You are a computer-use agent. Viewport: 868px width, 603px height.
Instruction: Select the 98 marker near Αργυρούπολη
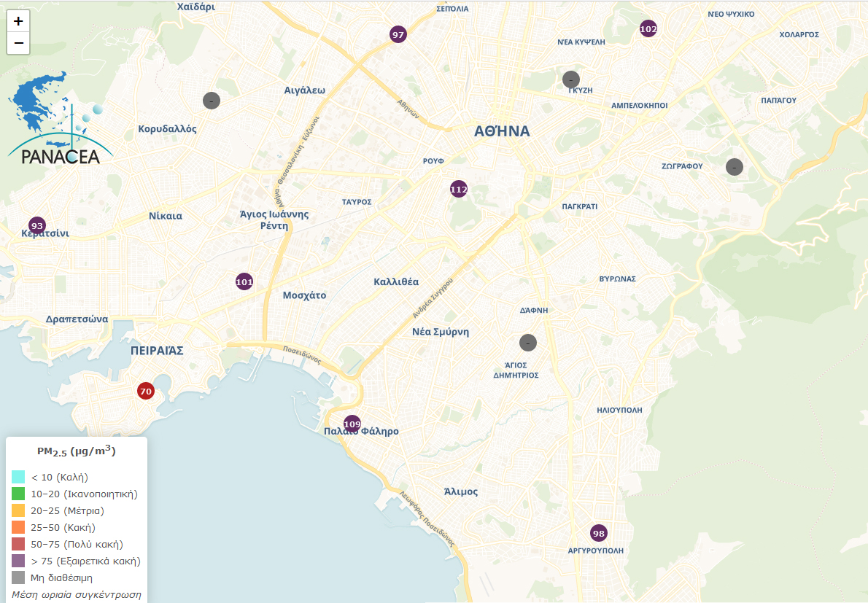pyautogui.click(x=598, y=533)
